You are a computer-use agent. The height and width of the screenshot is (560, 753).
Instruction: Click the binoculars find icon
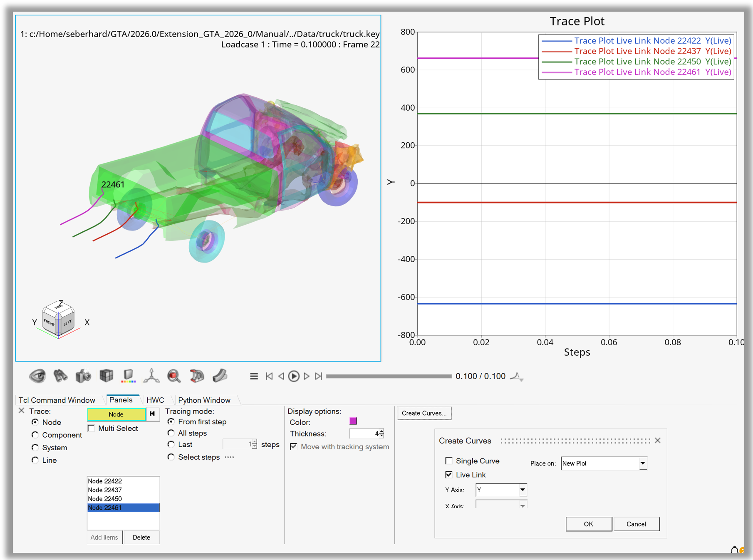click(60, 376)
